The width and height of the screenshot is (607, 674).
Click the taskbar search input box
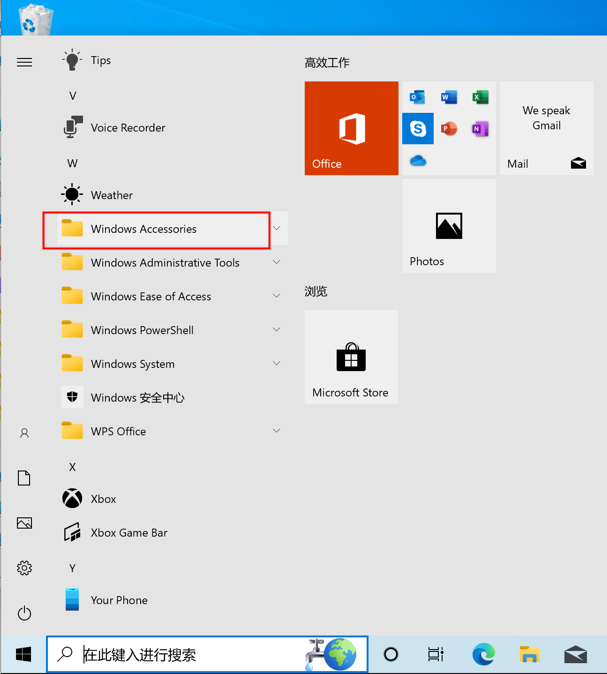[190, 655]
